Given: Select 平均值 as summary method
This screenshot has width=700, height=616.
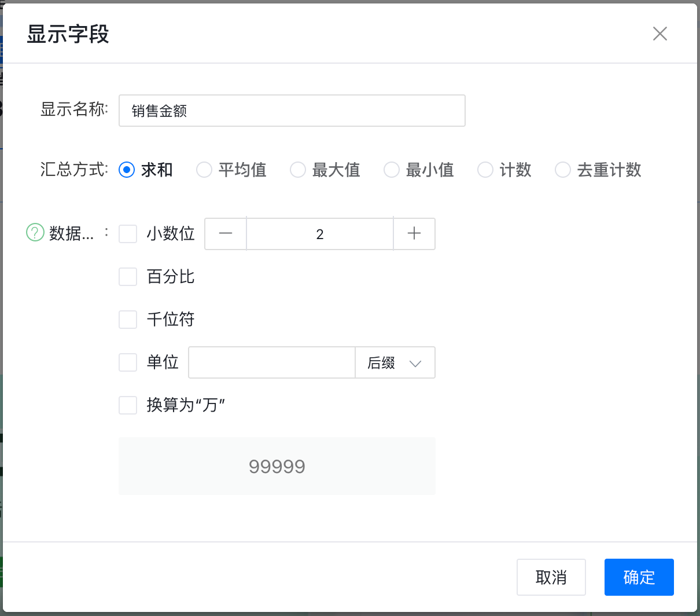Looking at the screenshot, I should (204, 170).
